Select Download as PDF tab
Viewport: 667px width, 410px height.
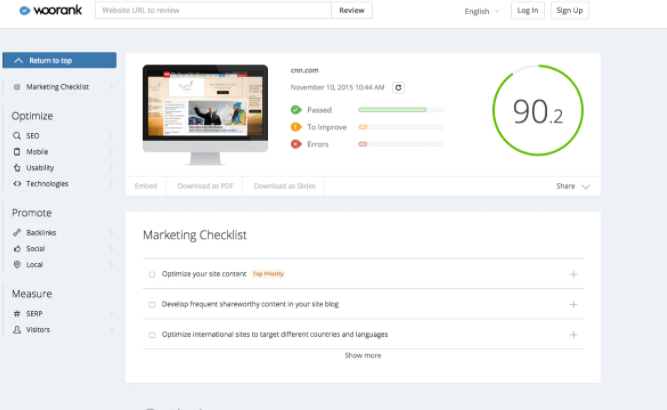(206, 186)
